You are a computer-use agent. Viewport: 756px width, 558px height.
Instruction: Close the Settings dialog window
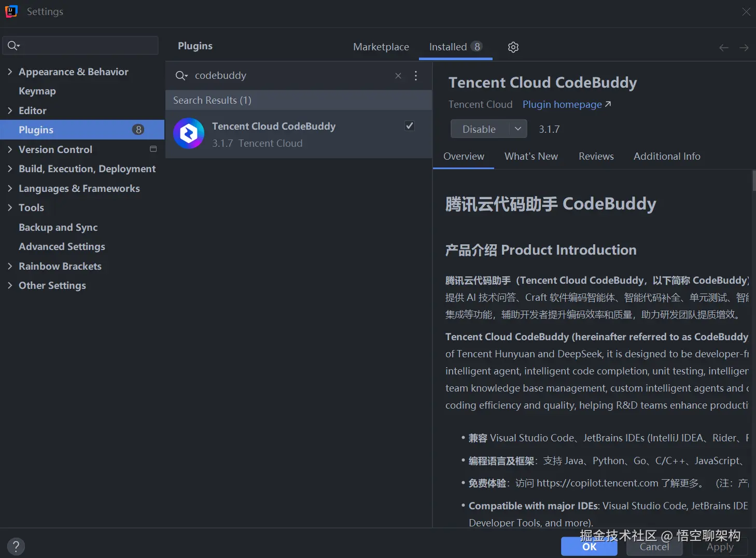(746, 11)
